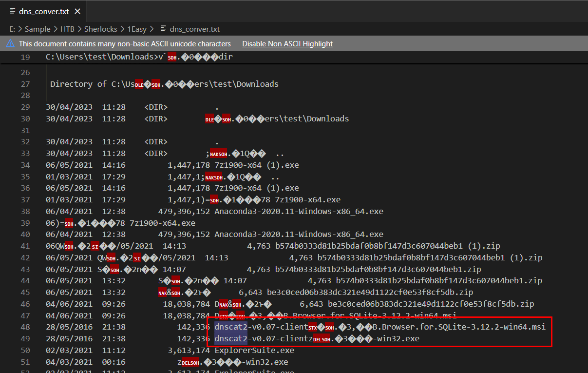The image size is (588, 373).
Task: Open dns_conver.txt breadcrumb file entry
Action: [195, 29]
